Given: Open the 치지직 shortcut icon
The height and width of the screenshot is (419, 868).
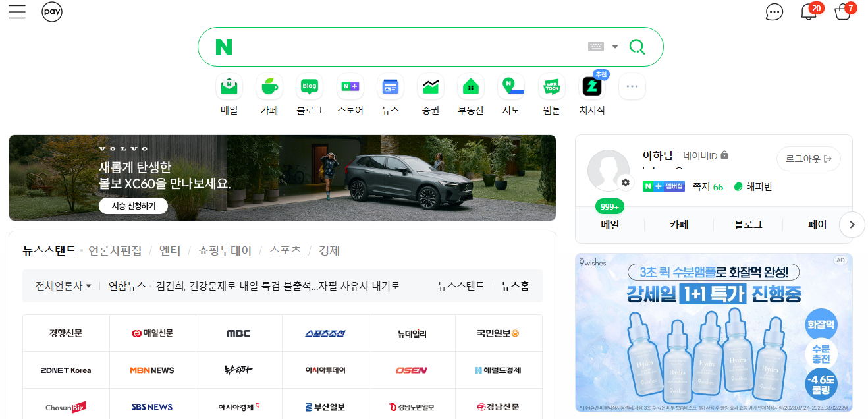Looking at the screenshot, I should click(592, 86).
